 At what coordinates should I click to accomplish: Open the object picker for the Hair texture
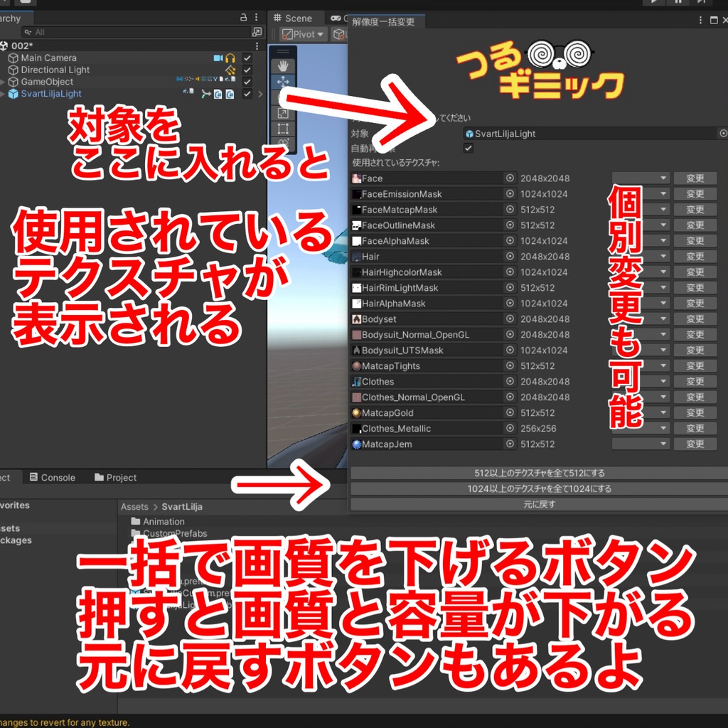point(510,256)
